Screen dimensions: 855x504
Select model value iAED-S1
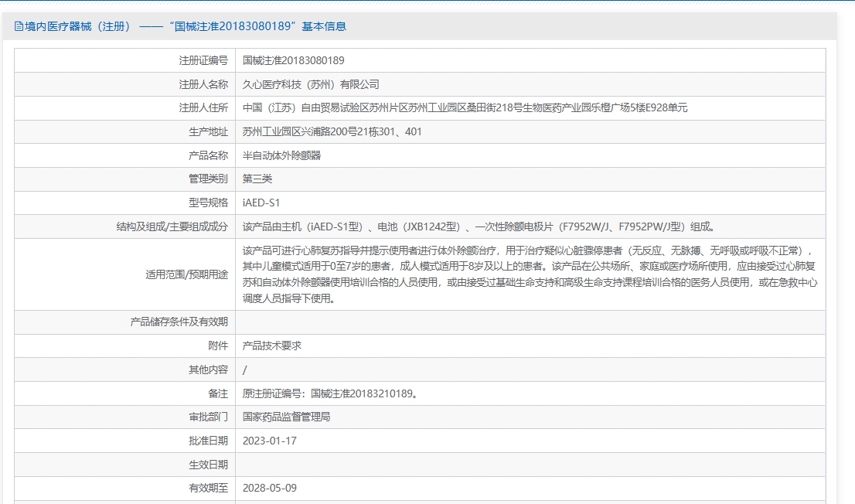click(x=261, y=203)
